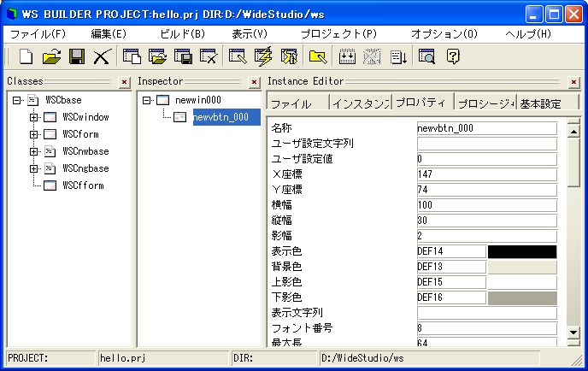
Task: Switch to the プロパティ tab
Action: (422, 102)
